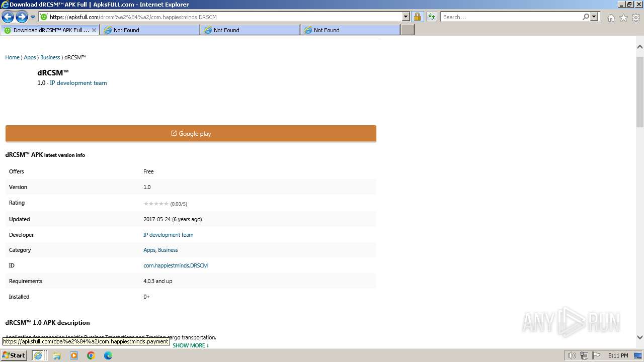The image size is (644, 362).
Task: Launch Chrome from the taskbar
Action: pos(91,355)
